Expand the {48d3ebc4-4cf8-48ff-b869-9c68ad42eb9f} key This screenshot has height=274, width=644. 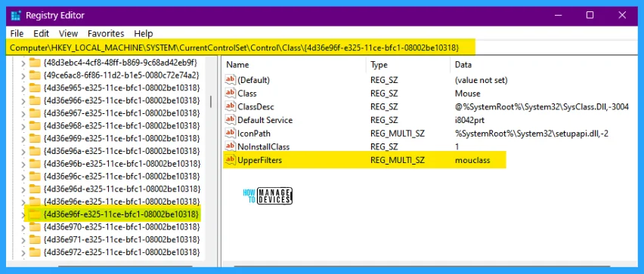(23, 63)
